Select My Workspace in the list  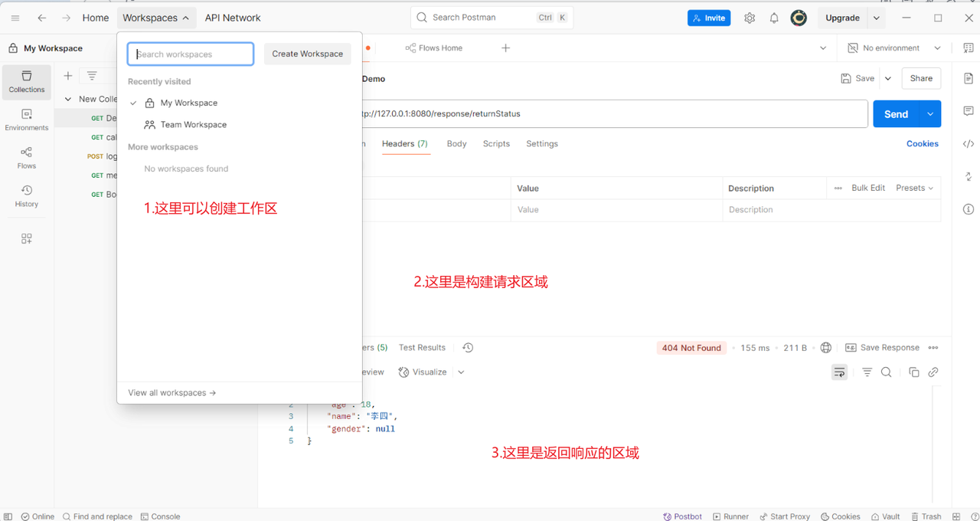pos(188,103)
